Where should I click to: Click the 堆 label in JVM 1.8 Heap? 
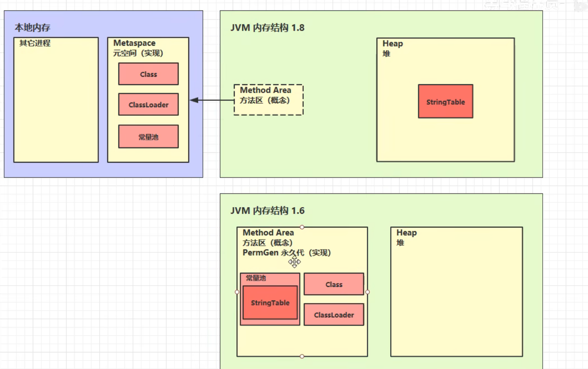tap(386, 54)
